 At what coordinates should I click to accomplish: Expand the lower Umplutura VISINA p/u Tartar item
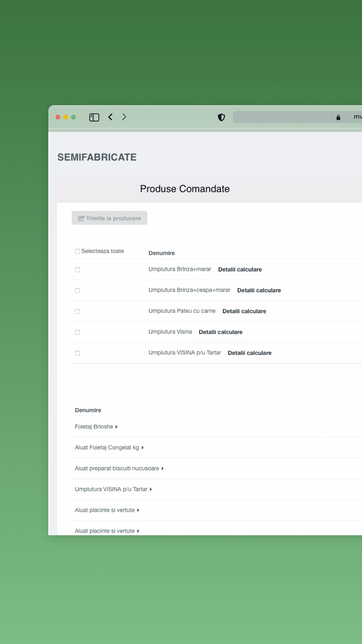pos(151,489)
